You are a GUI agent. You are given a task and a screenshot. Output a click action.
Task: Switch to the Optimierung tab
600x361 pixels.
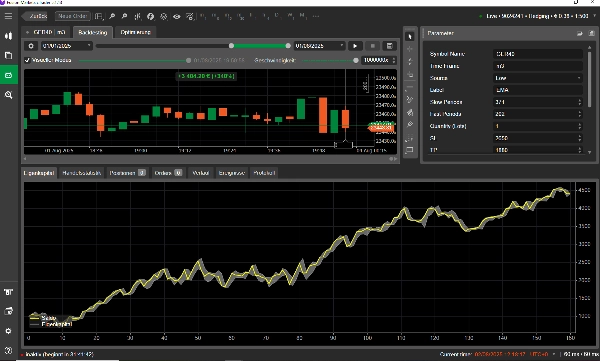pos(135,32)
